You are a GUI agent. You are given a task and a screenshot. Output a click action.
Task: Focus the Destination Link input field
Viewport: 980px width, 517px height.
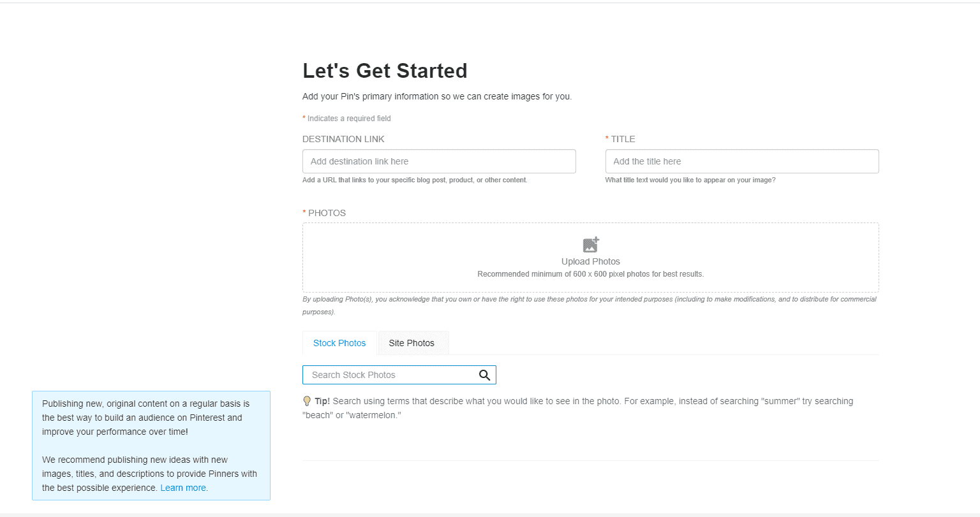click(x=439, y=161)
